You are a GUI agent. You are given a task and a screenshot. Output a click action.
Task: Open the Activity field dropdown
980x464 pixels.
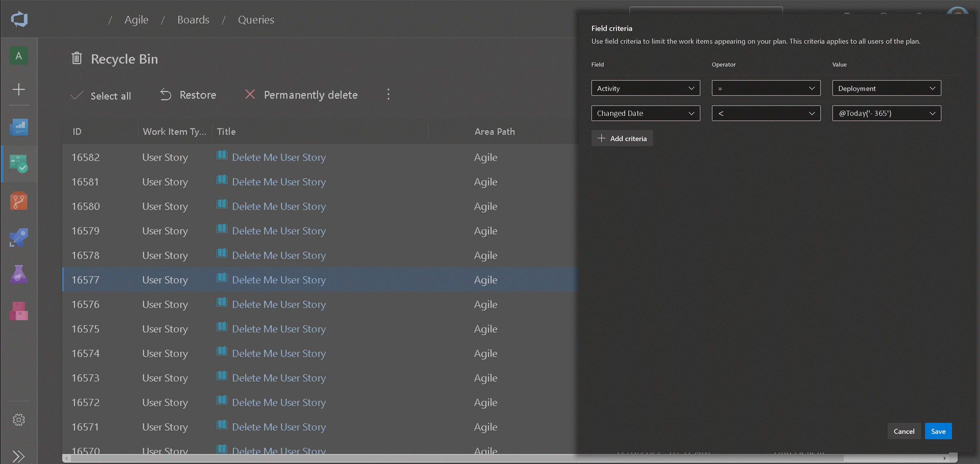click(646, 88)
